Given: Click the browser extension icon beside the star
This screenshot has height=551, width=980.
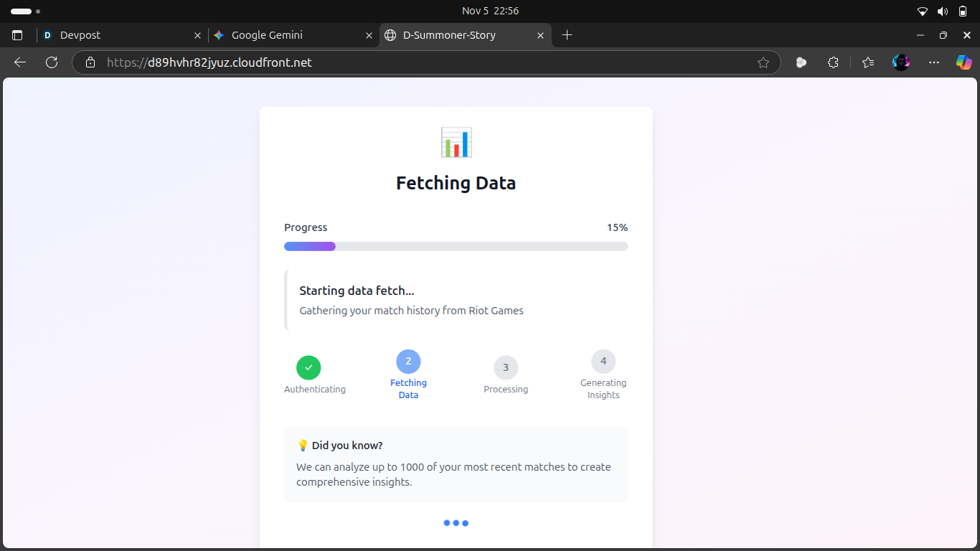Looking at the screenshot, I should click(x=801, y=62).
